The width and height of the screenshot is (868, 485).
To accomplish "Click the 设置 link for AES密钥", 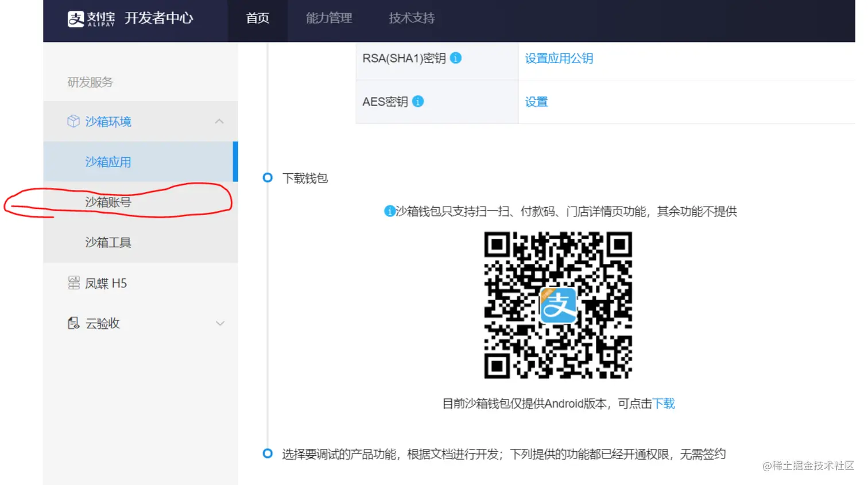I will (x=536, y=102).
